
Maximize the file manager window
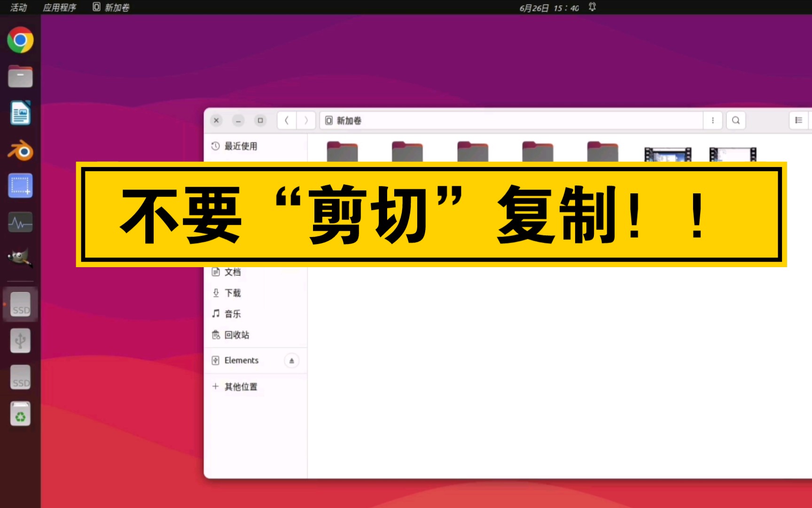(260, 120)
